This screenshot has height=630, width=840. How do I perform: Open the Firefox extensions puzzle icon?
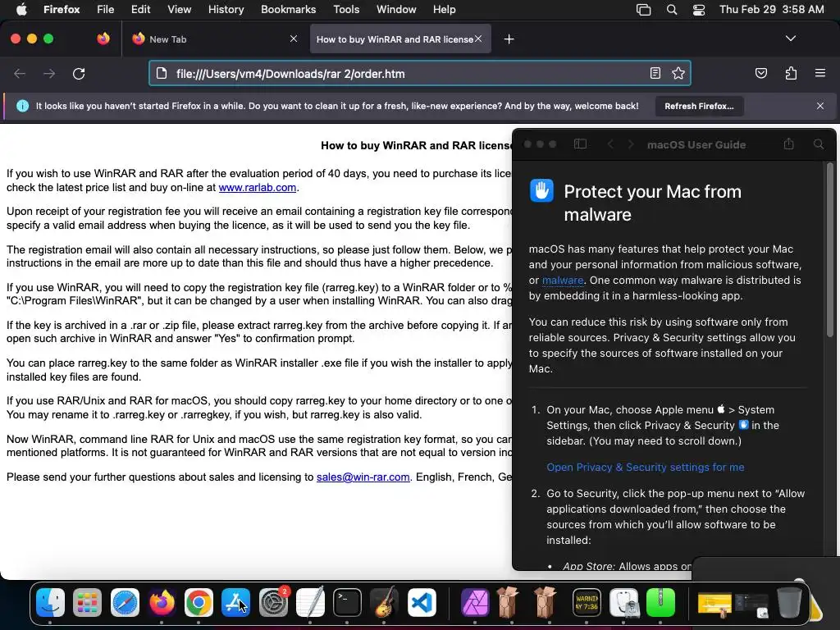point(791,73)
